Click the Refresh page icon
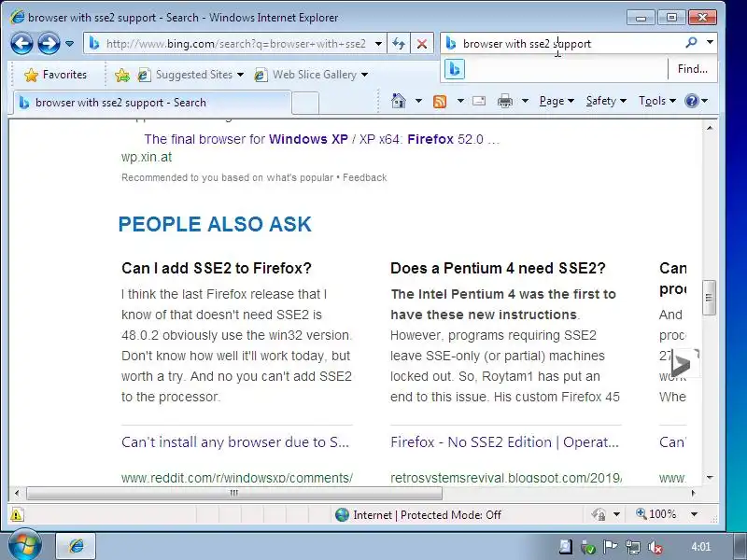The height and width of the screenshot is (560, 747). pos(399,44)
